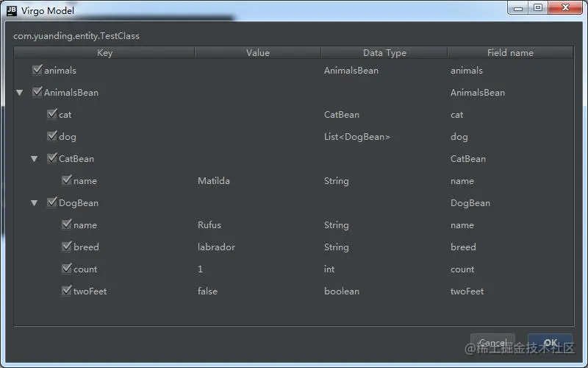
Task: Click the com.yuanding.entity.TestClass label
Action: pos(76,35)
